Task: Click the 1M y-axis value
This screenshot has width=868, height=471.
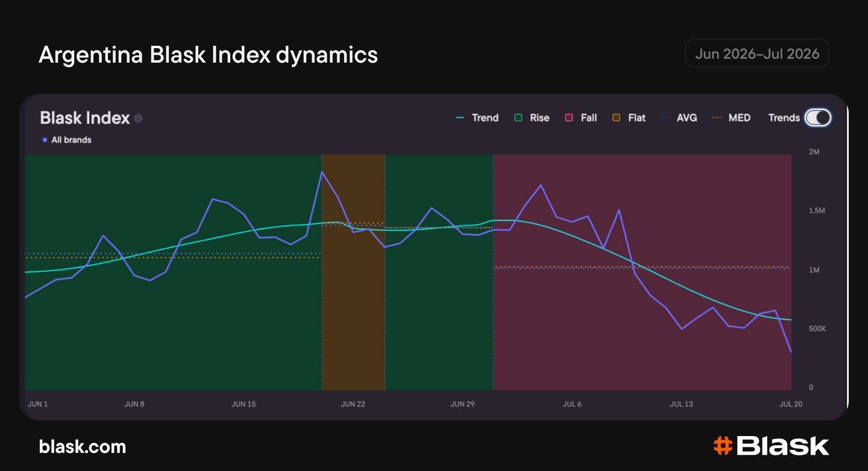Action: pyautogui.click(x=814, y=270)
